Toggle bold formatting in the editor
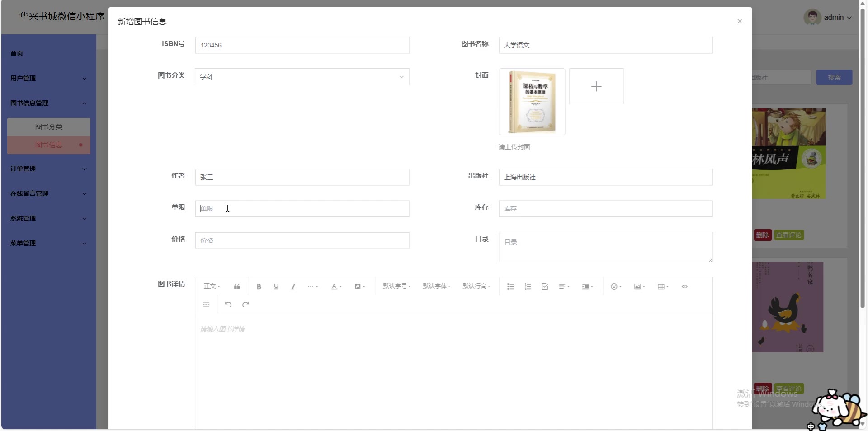868x431 pixels. (x=259, y=286)
